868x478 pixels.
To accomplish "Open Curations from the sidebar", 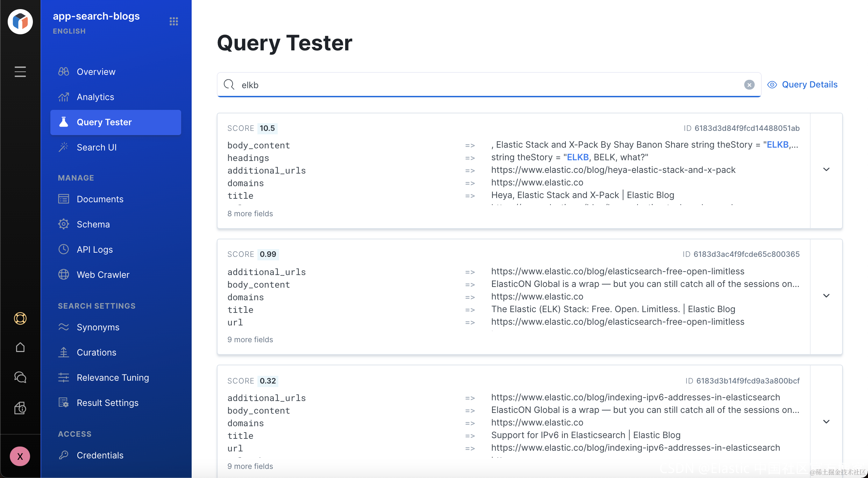I will tap(97, 352).
